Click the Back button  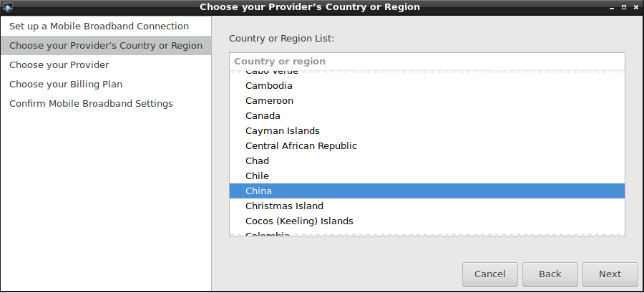pyautogui.click(x=550, y=274)
